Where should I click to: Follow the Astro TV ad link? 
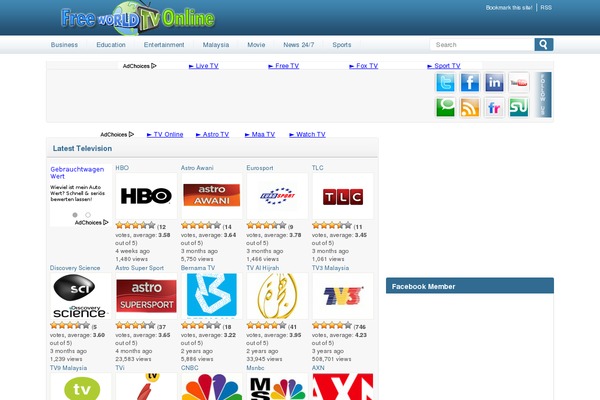pos(212,134)
